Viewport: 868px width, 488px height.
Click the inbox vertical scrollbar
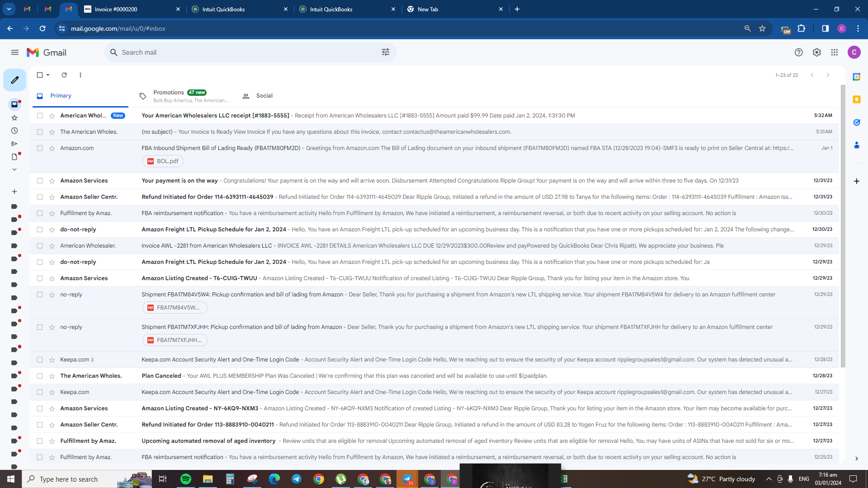point(843,226)
